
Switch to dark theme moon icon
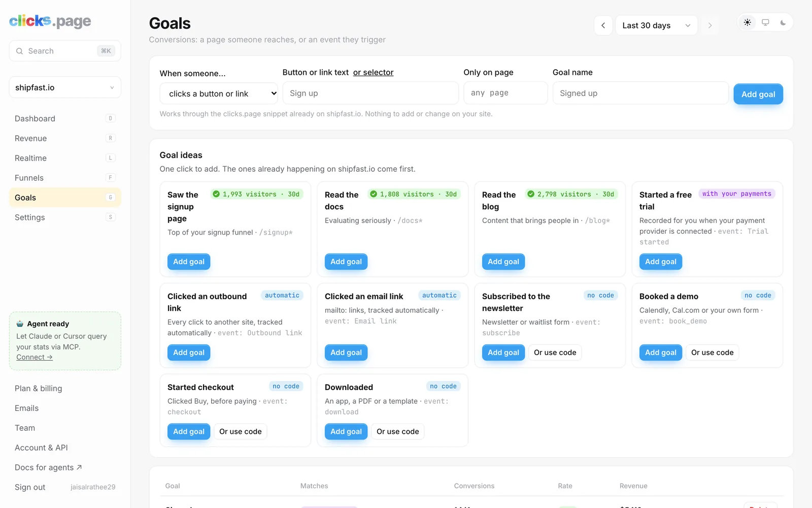click(x=783, y=22)
